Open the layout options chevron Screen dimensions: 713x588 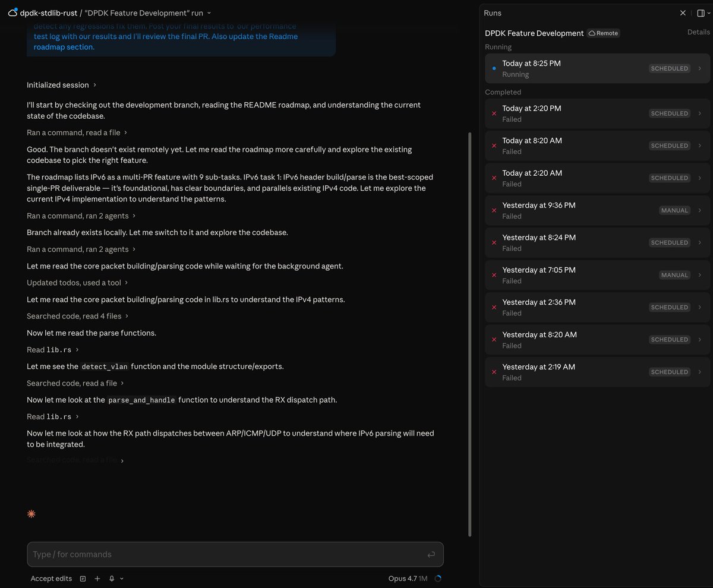tap(709, 13)
